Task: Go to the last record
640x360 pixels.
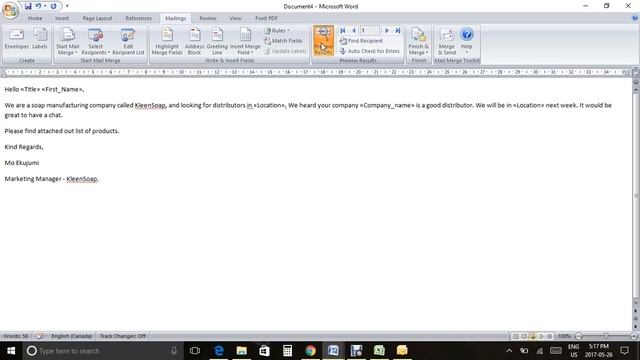Action: tap(398, 31)
